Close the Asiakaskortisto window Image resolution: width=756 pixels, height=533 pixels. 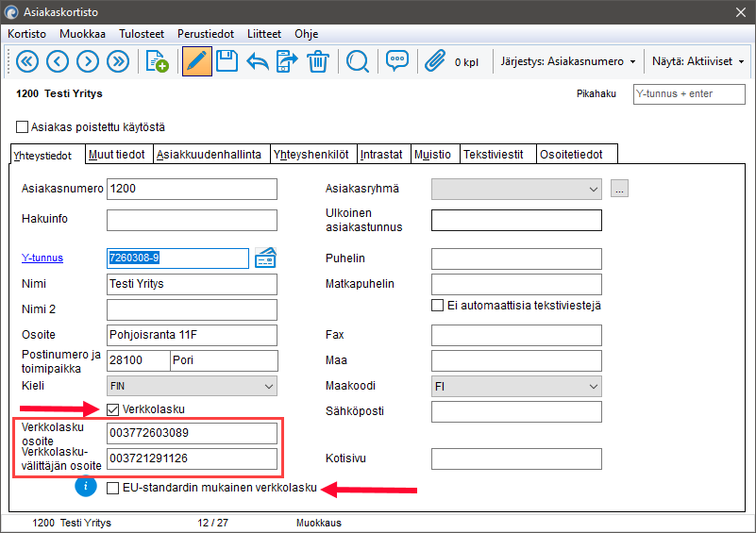coord(741,12)
